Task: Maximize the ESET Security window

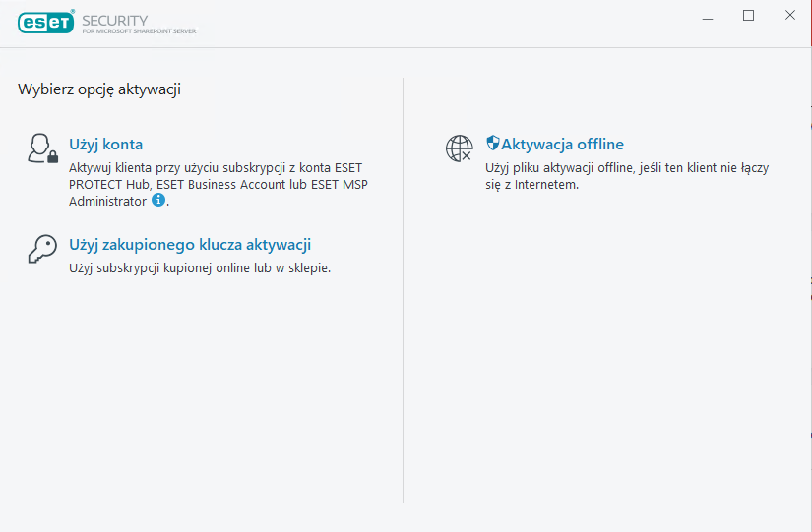Action: pos(748,16)
